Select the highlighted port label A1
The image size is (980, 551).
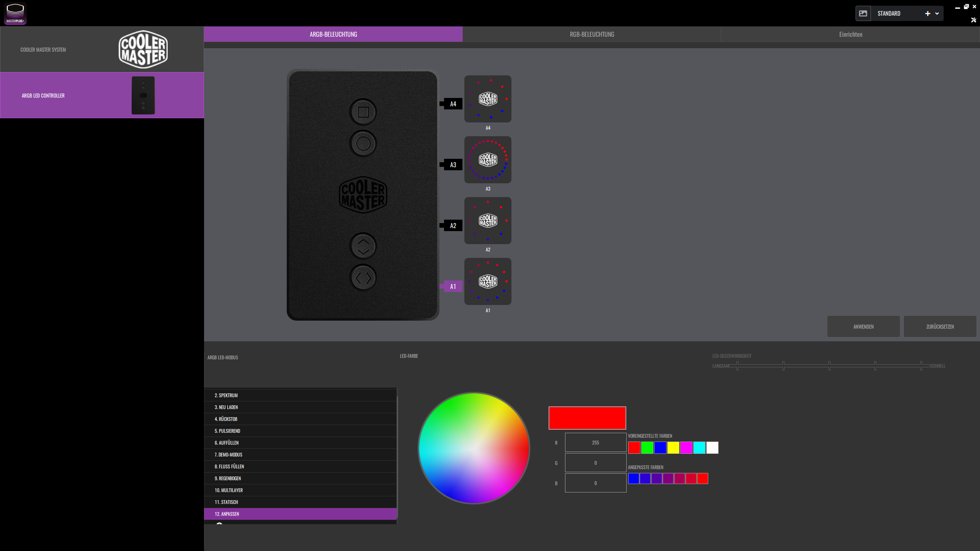coord(453,287)
